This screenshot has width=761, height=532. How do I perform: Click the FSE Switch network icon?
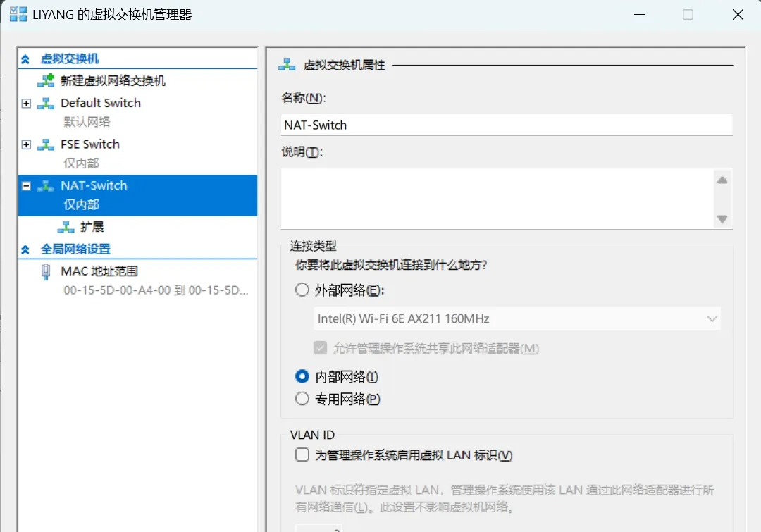point(46,144)
